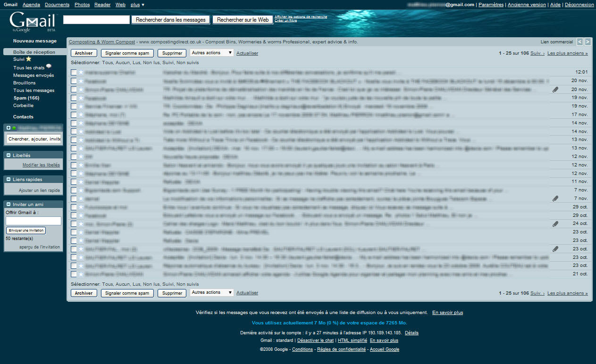Open Photos in the top bar
This screenshot has height=364, width=596.
pos(82,5)
